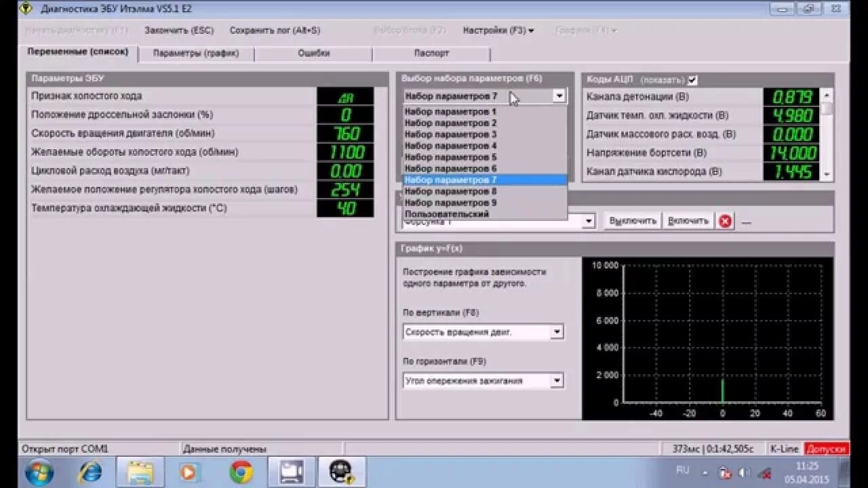Click the ADC list scrollbar thumb
This screenshot has width=868, height=488.
click(x=827, y=108)
